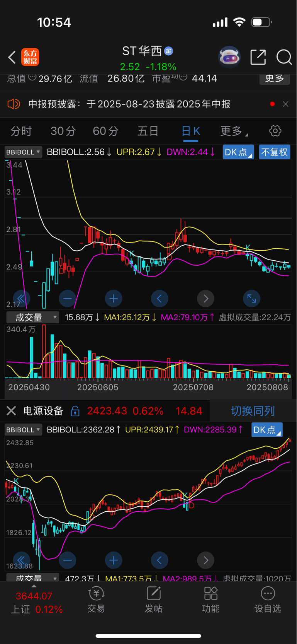Switch to 60分 chart tab
Screen dimensions: 297x644
click(105, 131)
